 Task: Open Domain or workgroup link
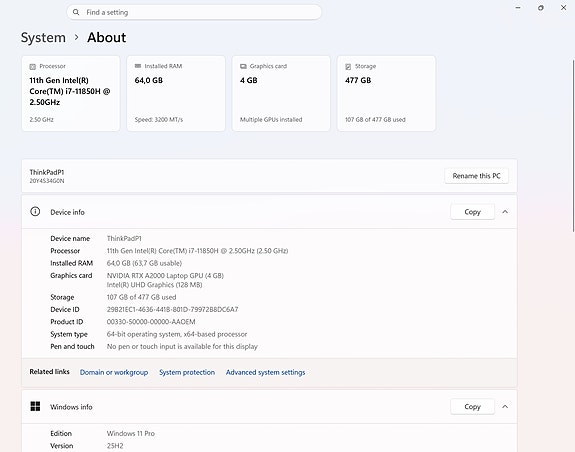(114, 372)
